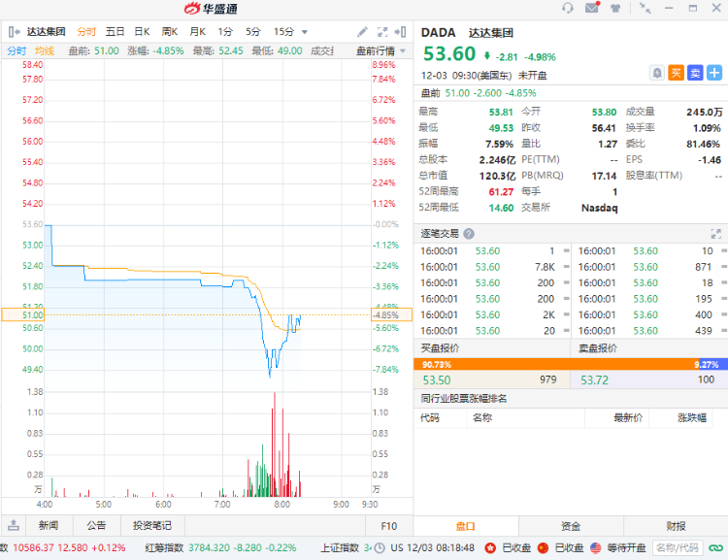The height and width of the screenshot is (560, 728).
Task: Open the skin theme shirt icon
Action: click(x=615, y=8)
